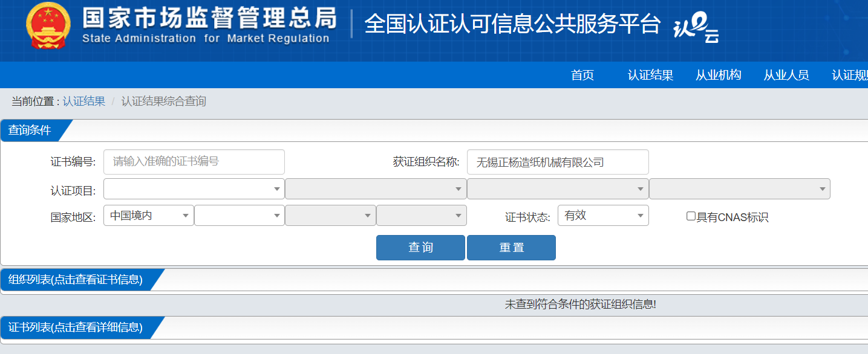The width and height of the screenshot is (868, 354).
Task: Click the 证书状态 field label
Action: pyautogui.click(x=528, y=217)
